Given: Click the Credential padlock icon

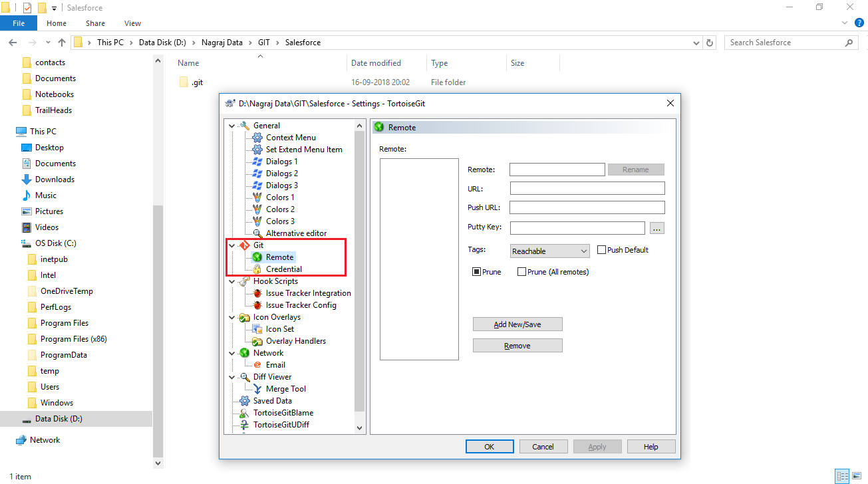Looking at the screenshot, I should (257, 269).
